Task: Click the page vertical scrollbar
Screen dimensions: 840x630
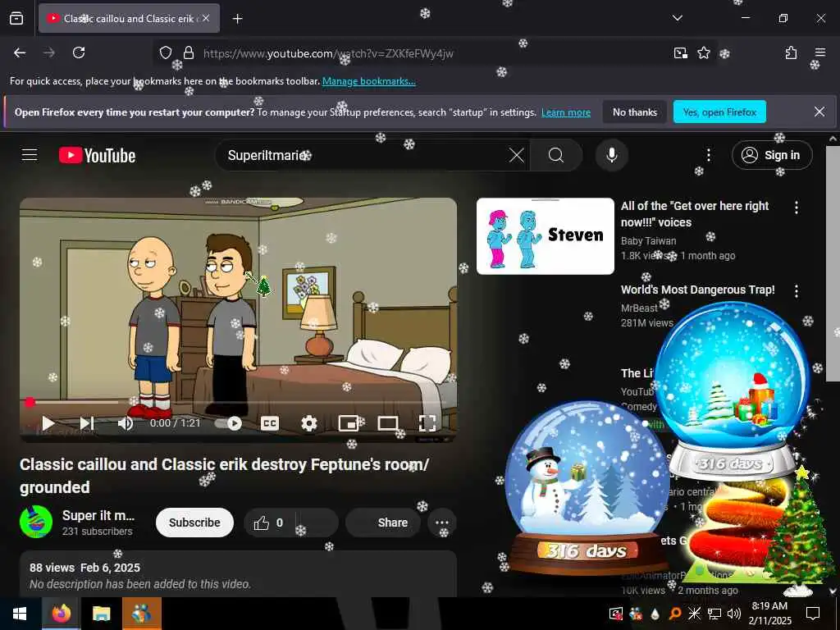Action: (x=833, y=262)
